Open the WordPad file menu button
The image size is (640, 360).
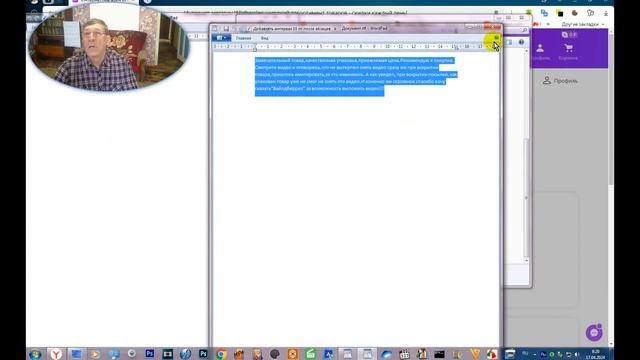click(x=221, y=38)
